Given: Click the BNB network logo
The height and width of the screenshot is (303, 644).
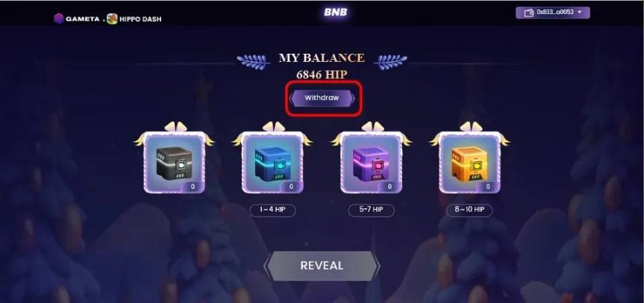Looking at the screenshot, I should point(336,13).
